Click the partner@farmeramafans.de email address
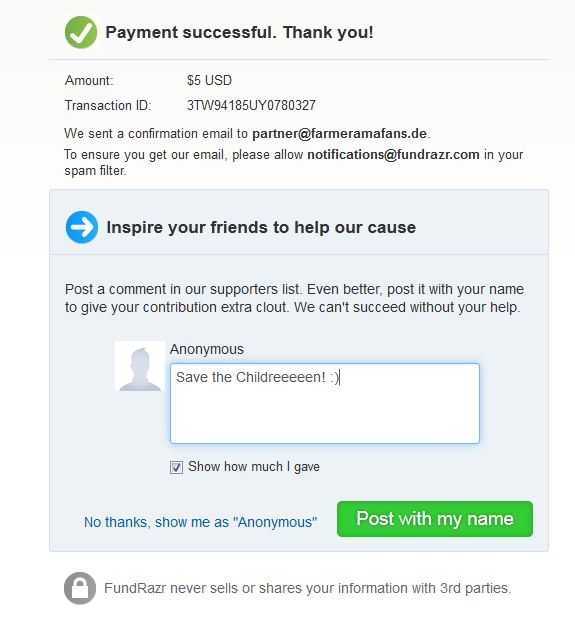The image size is (575, 637). click(339, 134)
